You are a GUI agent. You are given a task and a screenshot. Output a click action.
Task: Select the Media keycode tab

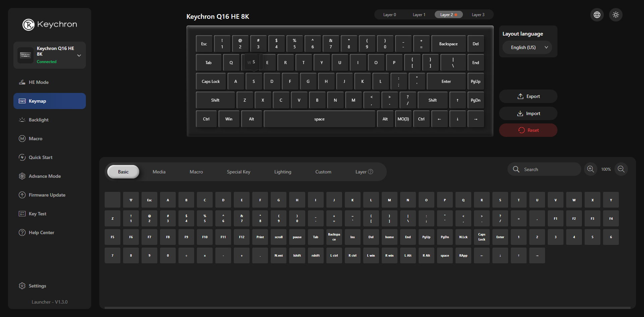[x=159, y=172]
